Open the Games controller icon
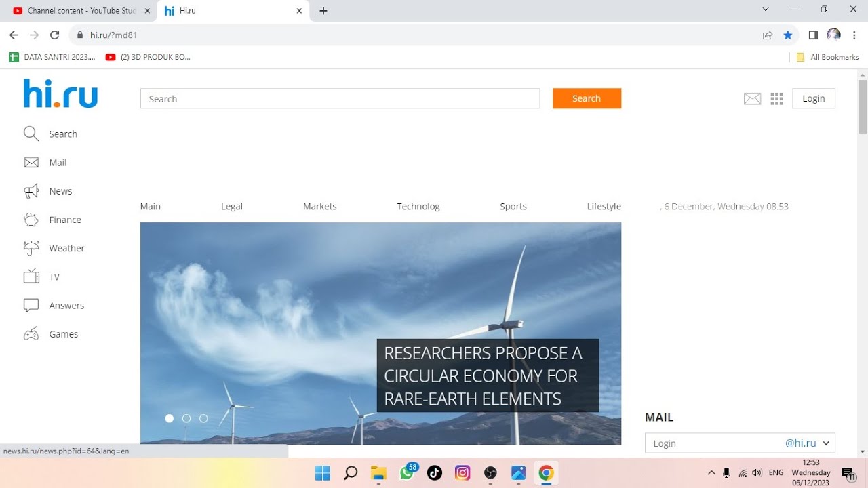The width and height of the screenshot is (868, 488). (x=31, y=334)
